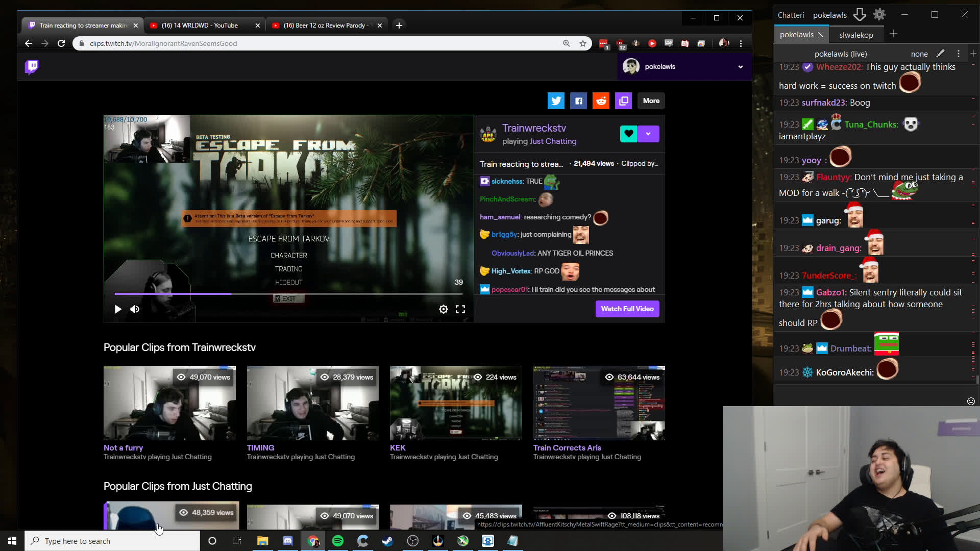Share the clip on Reddit

601,101
